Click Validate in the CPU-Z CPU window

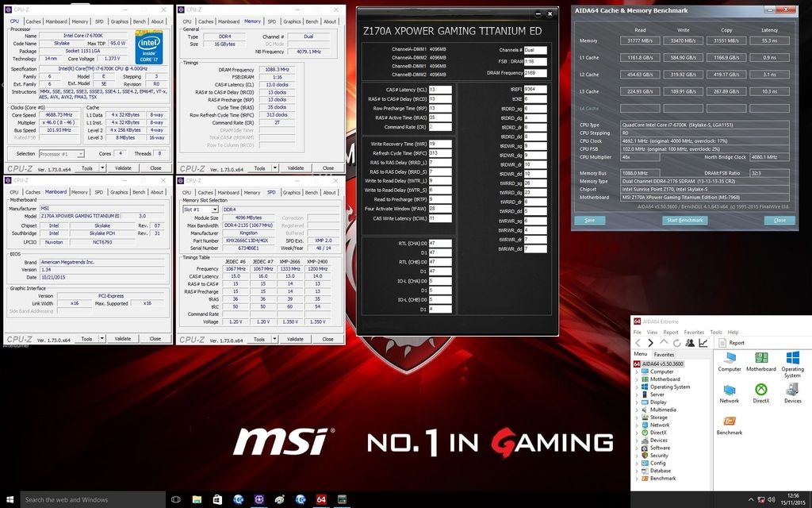pyautogui.click(x=123, y=168)
